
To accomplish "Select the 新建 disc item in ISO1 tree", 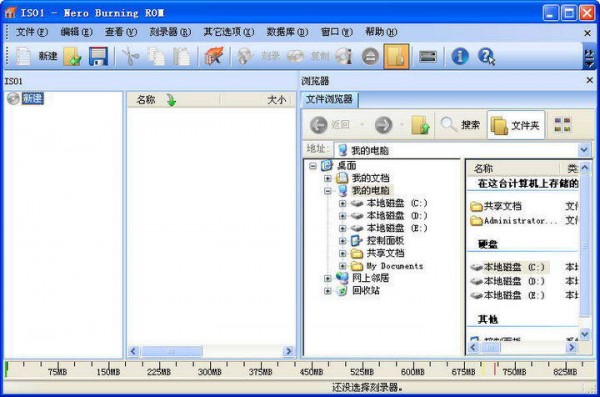I will click(33, 99).
